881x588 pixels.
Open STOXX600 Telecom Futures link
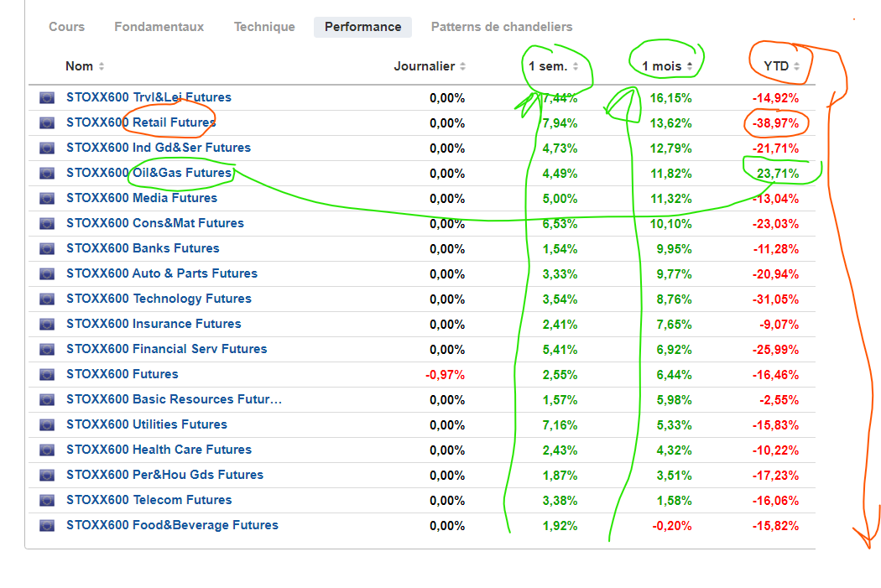click(x=149, y=501)
